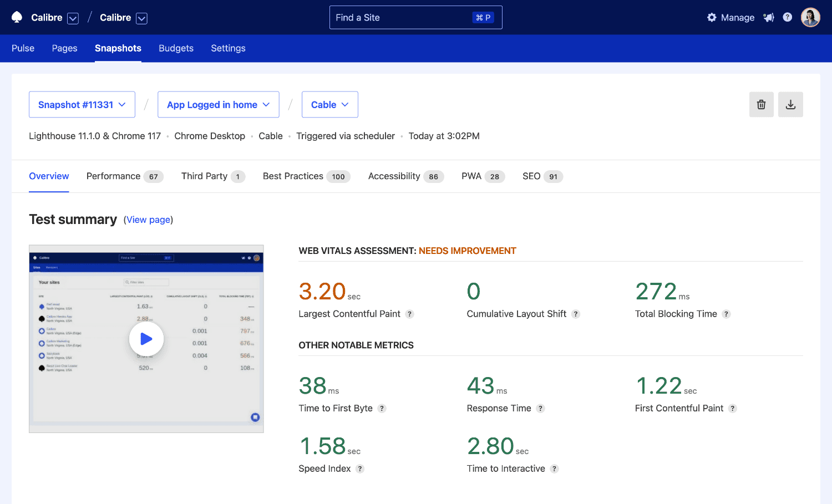Open the help question-mark icon in top bar
Image resolution: width=832 pixels, height=504 pixels.
click(x=788, y=17)
